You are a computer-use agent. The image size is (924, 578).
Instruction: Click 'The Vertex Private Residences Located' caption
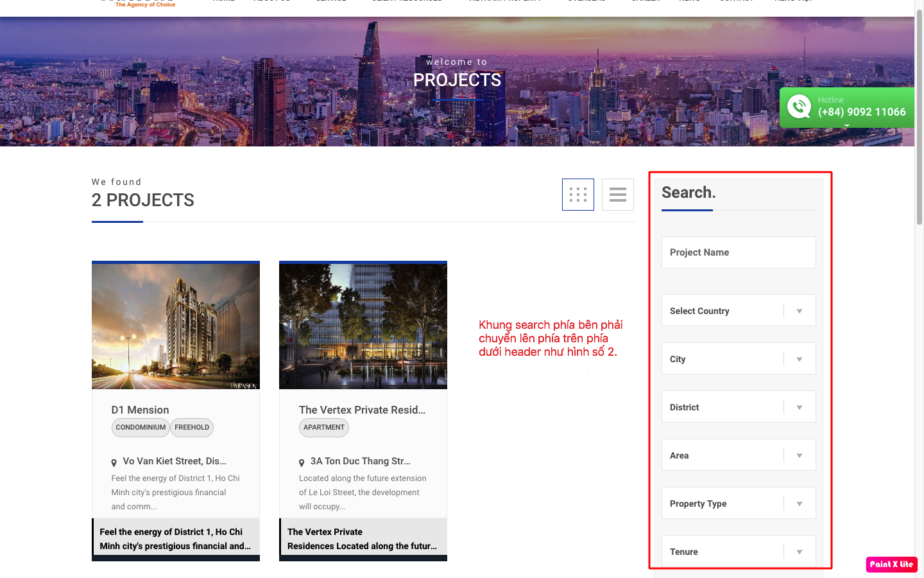tap(363, 539)
